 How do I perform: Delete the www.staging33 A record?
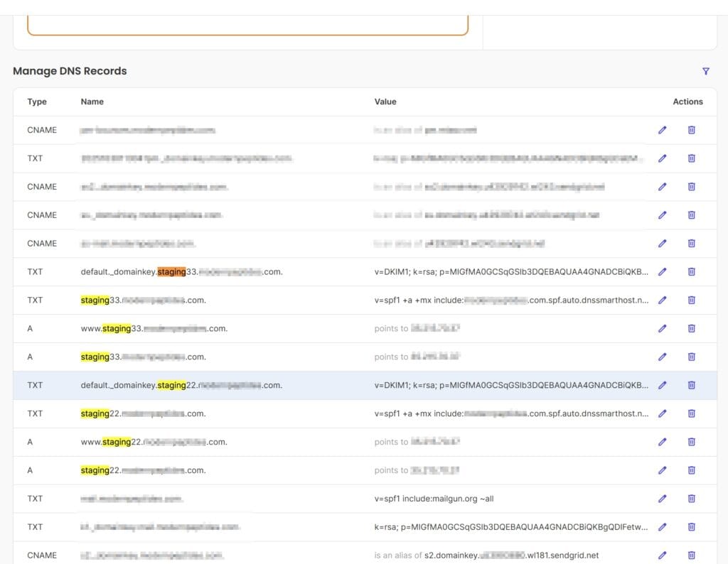point(691,328)
